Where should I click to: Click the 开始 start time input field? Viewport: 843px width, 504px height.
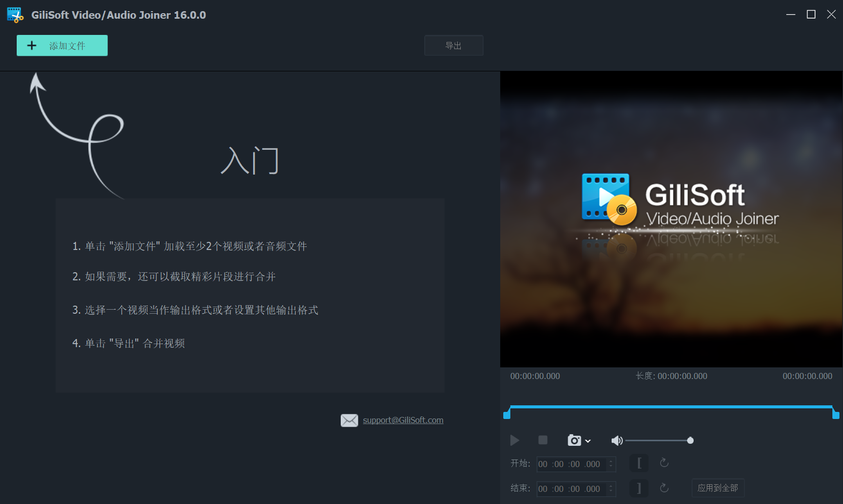point(576,464)
